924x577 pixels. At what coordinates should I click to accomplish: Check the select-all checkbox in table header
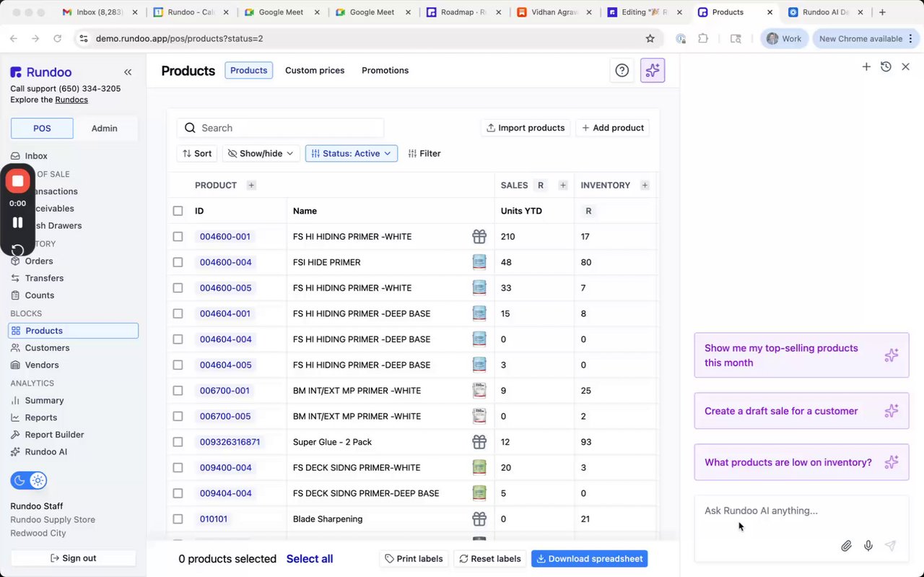pyautogui.click(x=178, y=211)
